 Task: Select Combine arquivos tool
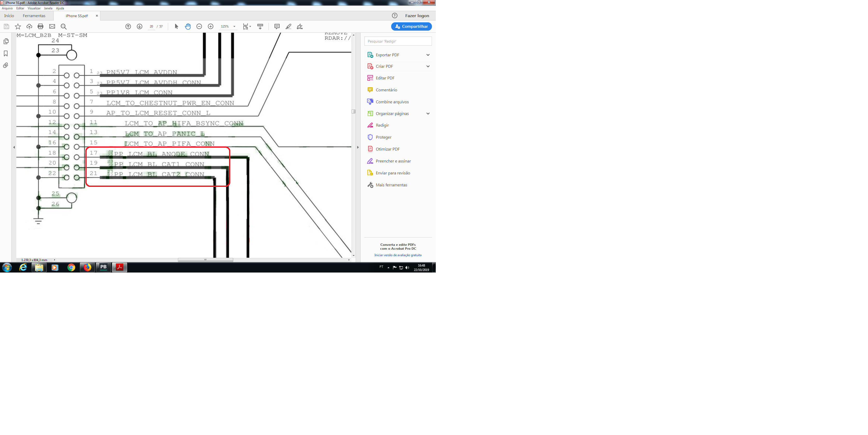click(x=392, y=101)
